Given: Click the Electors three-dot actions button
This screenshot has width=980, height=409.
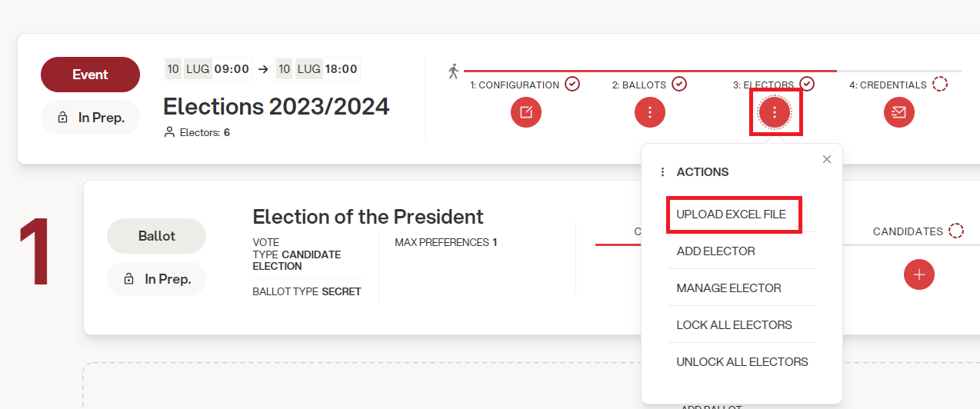Looking at the screenshot, I should point(775,113).
